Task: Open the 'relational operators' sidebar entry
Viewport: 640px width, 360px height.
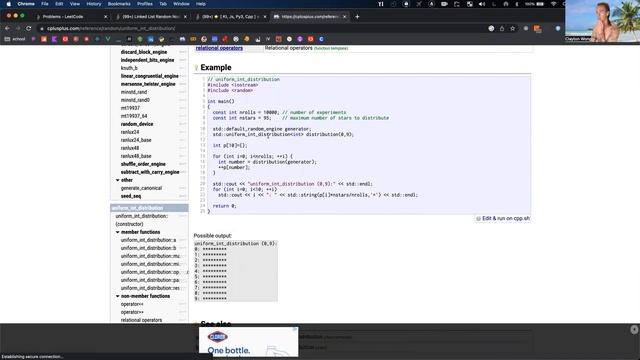Action: click(x=141, y=320)
